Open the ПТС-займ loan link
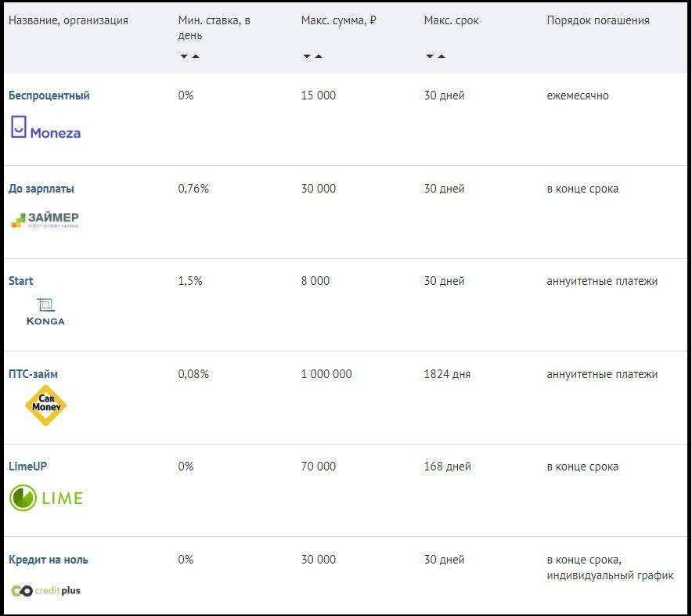 click(33, 374)
